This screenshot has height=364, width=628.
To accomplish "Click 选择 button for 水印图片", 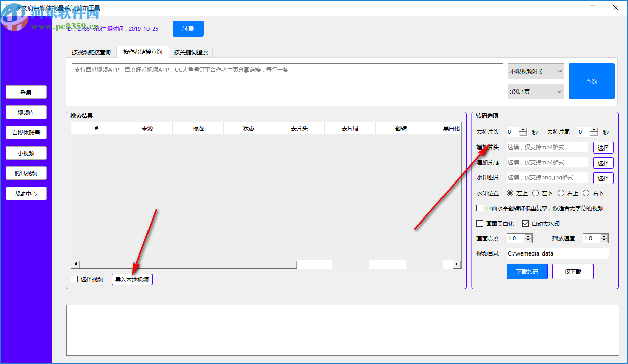I will pyautogui.click(x=603, y=178).
